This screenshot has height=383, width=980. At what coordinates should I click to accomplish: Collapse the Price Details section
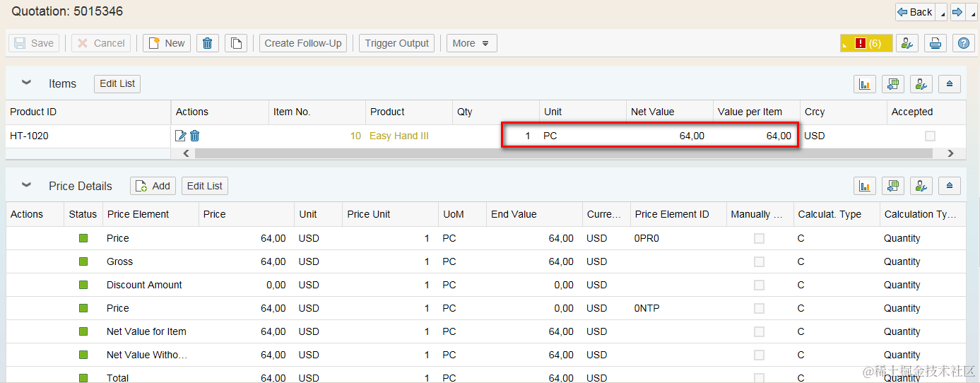(26, 185)
